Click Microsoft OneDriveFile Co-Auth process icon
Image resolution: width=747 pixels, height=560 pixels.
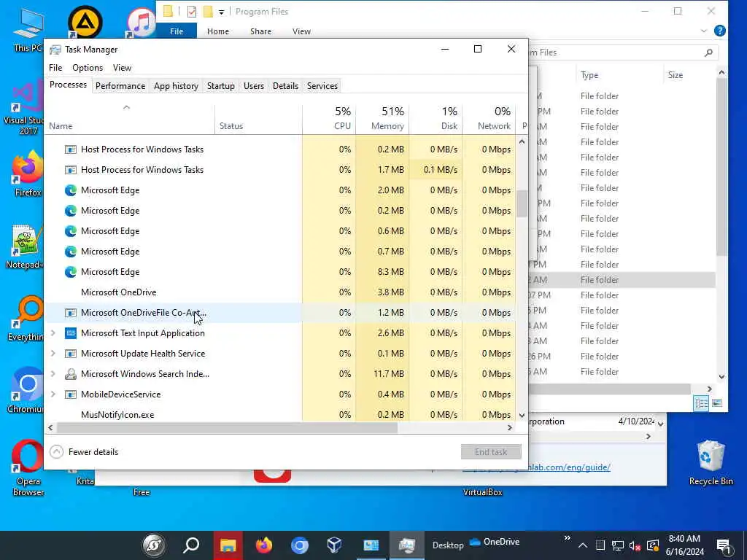71,313
